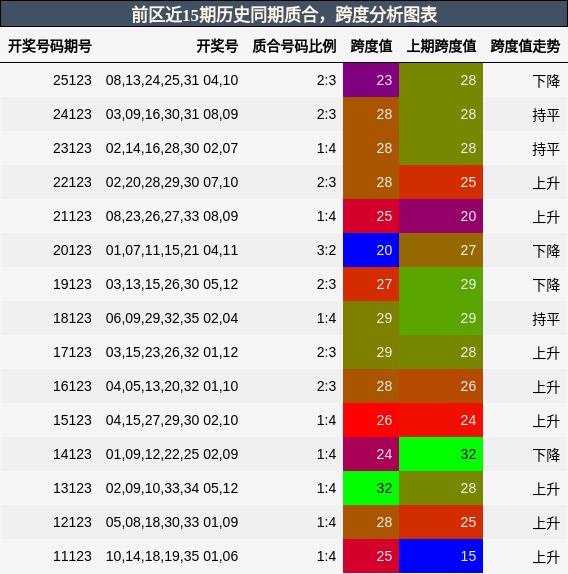Screen dimensions: 568x574
Task: Click the 持平 trend in row 24123
Action: (x=546, y=115)
